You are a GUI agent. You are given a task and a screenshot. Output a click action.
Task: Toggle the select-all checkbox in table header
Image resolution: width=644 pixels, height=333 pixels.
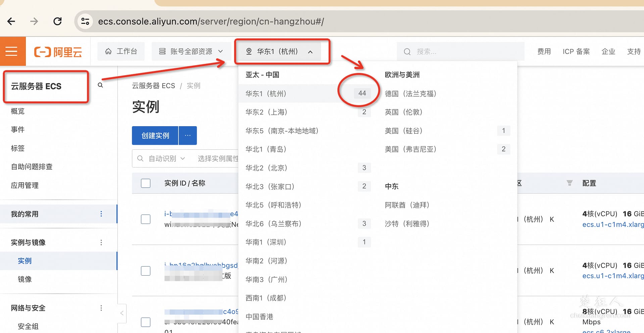click(x=146, y=183)
